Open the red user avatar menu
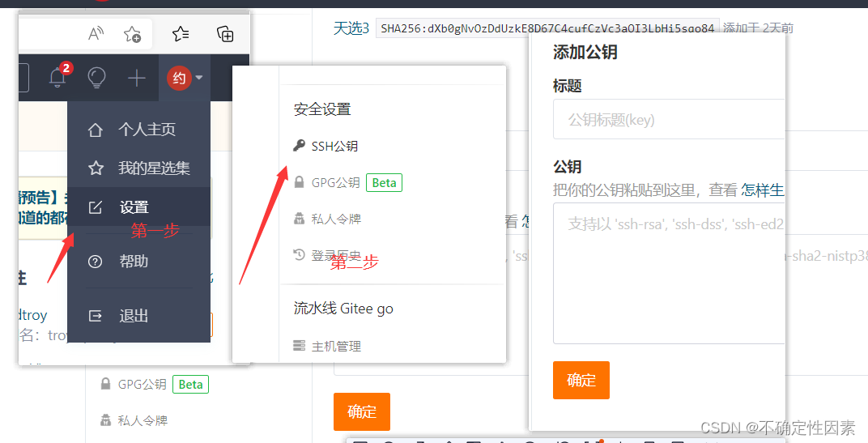This screenshot has height=443, width=868. (x=179, y=78)
